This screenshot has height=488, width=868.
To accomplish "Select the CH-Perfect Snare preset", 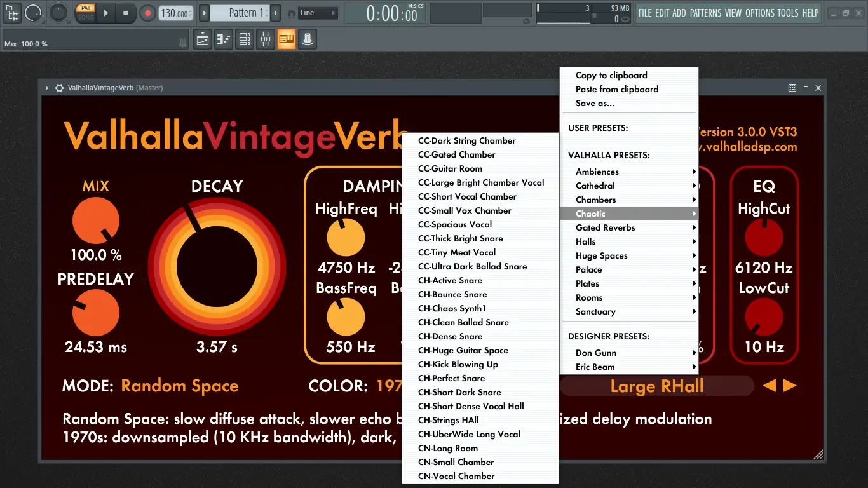I will point(480,378).
